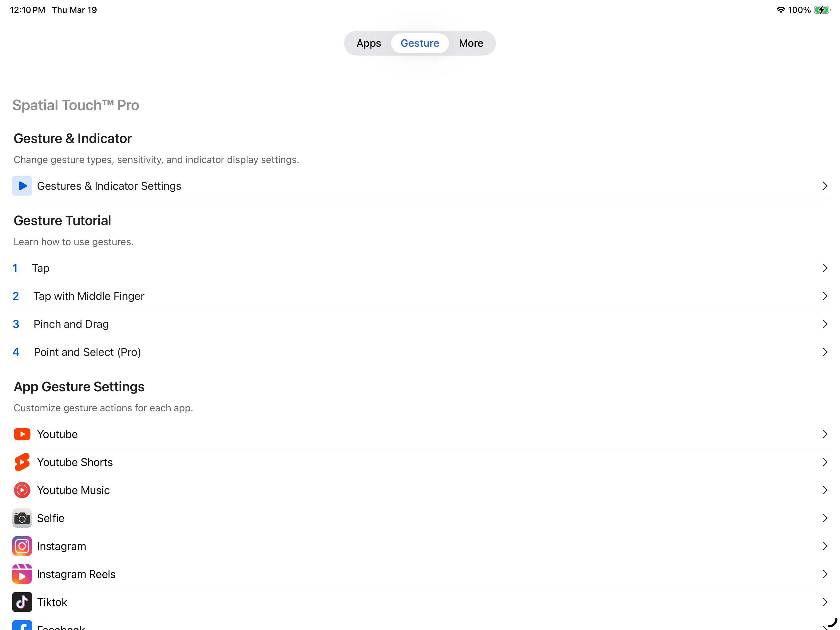Tap the 100% battery percentage
The width and height of the screenshot is (840, 630).
[799, 10]
